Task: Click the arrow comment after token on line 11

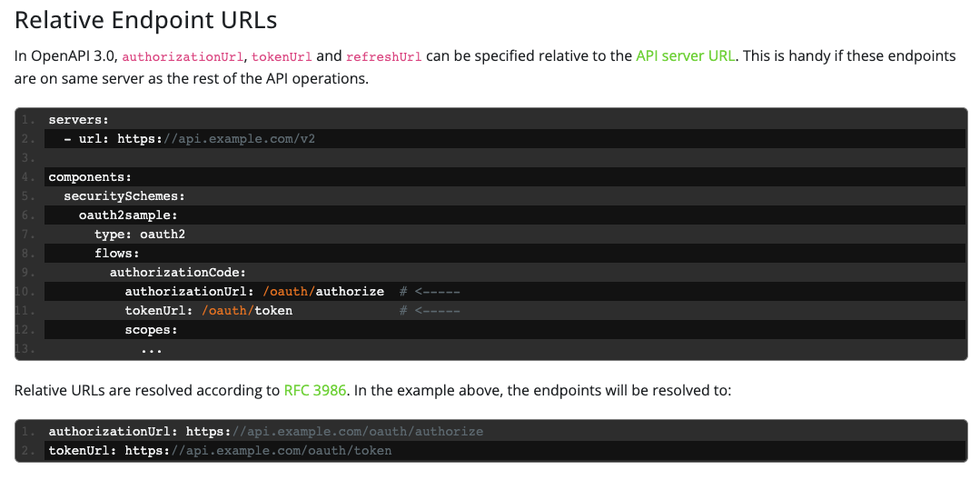Action: [x=430, y=310]
